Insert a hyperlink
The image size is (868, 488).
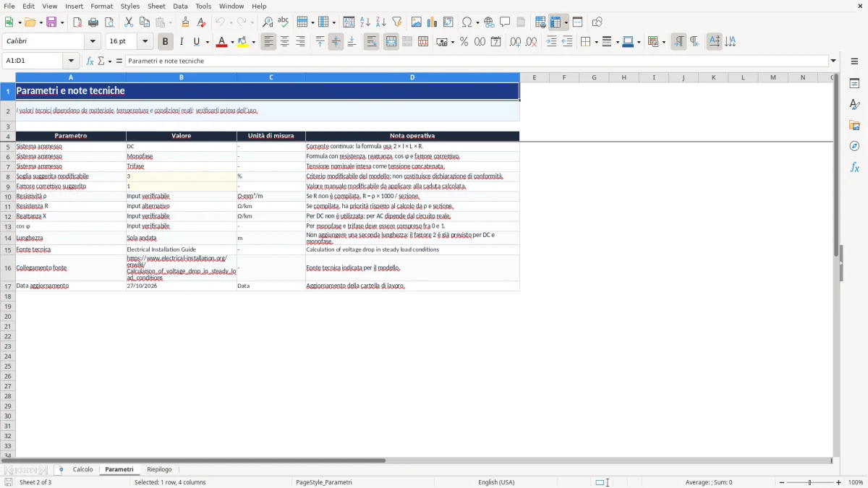[x=490, y=22]
